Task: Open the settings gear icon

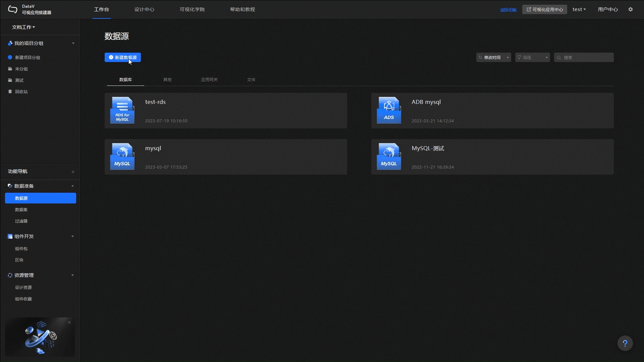Action: 631,9
